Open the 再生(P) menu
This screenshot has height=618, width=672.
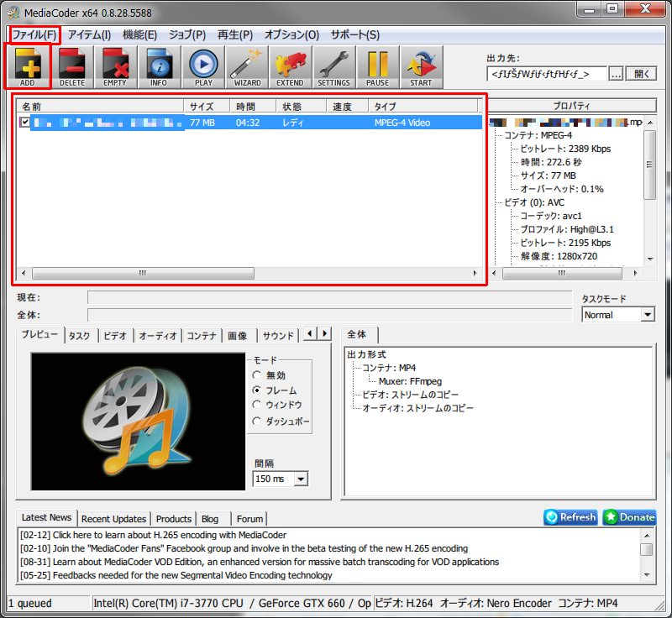[235, 34]
